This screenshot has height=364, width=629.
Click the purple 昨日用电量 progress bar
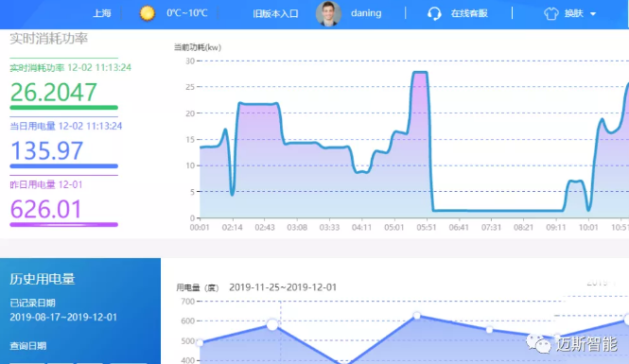click(63, 224)
